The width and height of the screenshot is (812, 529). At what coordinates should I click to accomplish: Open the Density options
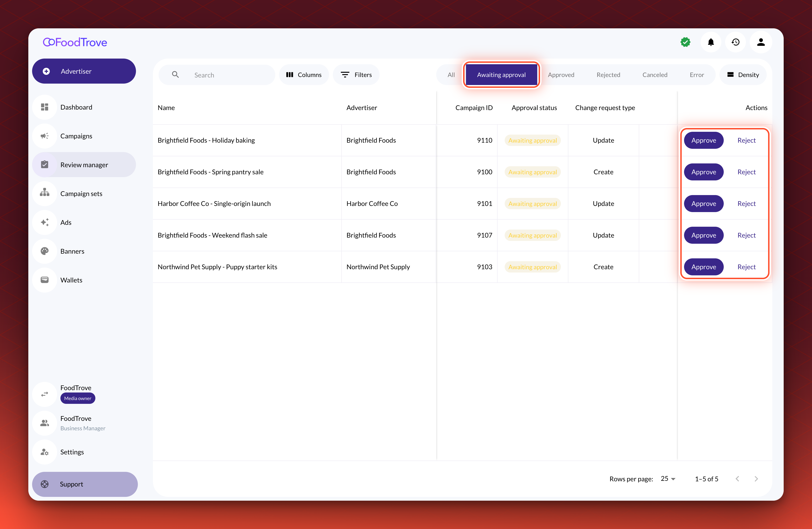(x=743, y=74)
